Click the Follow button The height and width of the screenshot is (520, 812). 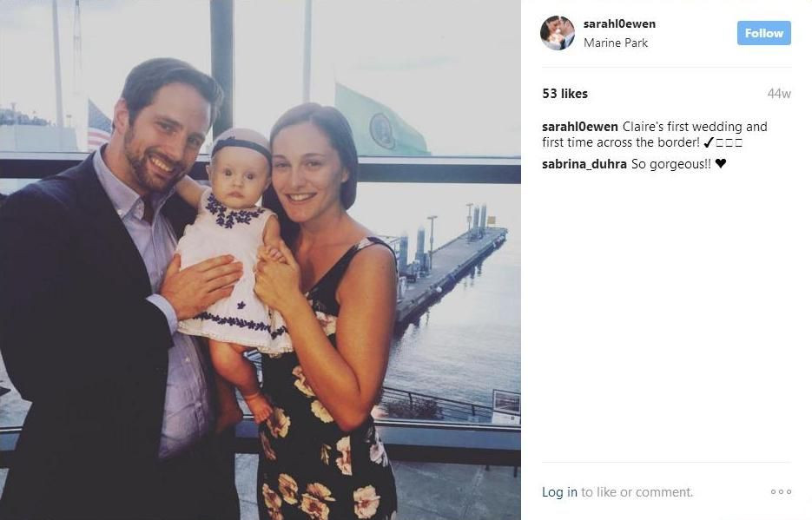(764, 33)
